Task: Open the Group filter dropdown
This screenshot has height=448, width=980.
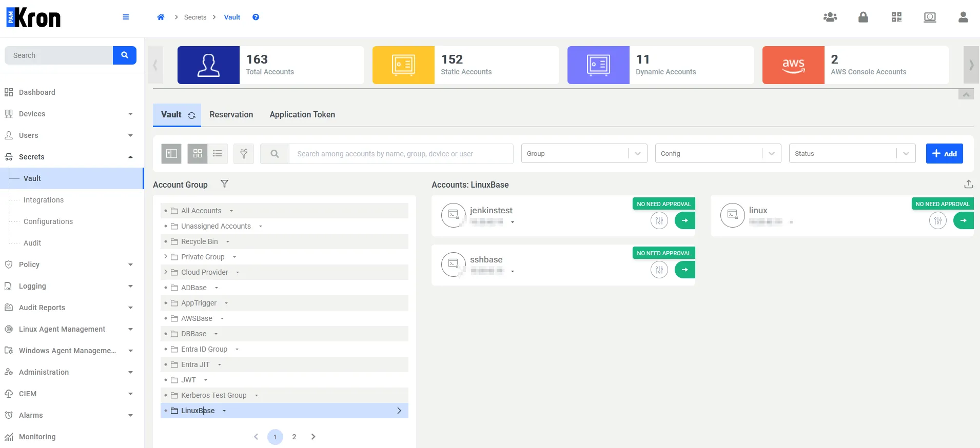Action: click(x=584, y=153)
